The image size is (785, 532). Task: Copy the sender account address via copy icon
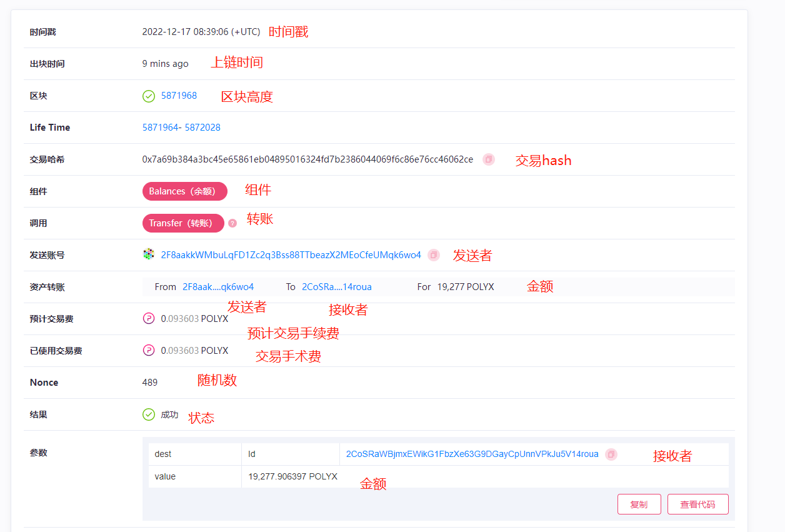pos(433,255)
